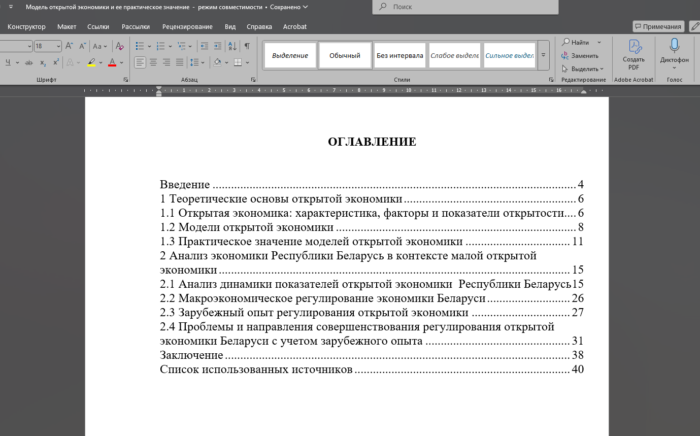The width and height of the screenshot is (700, 436).
Task: Click Создать PDF in Adobe Acrobat group
Action: click(x=633, y=54)
